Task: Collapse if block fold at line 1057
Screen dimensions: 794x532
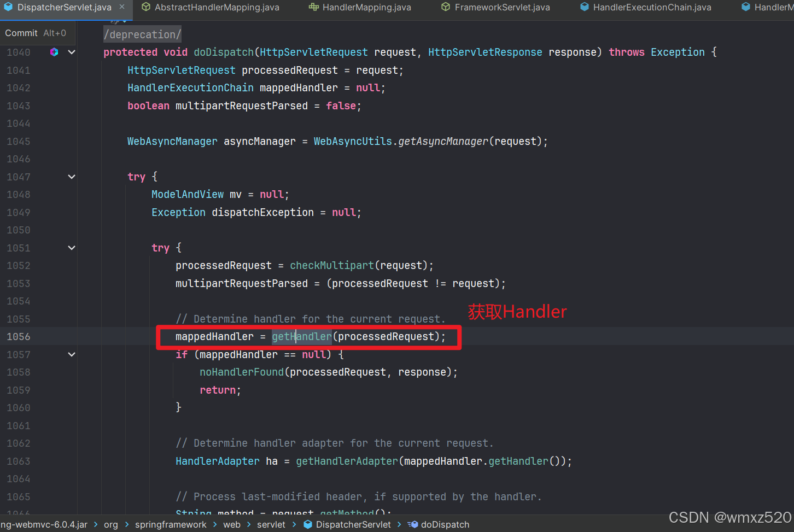Action: pyautogui.click(x=72, y=354)
